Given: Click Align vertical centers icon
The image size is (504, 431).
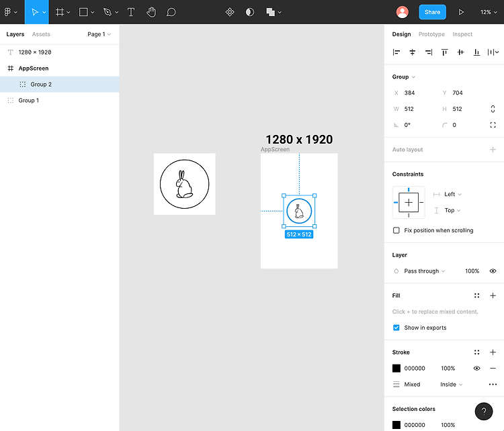Looking at the screenshot, I should click(460, 52).
